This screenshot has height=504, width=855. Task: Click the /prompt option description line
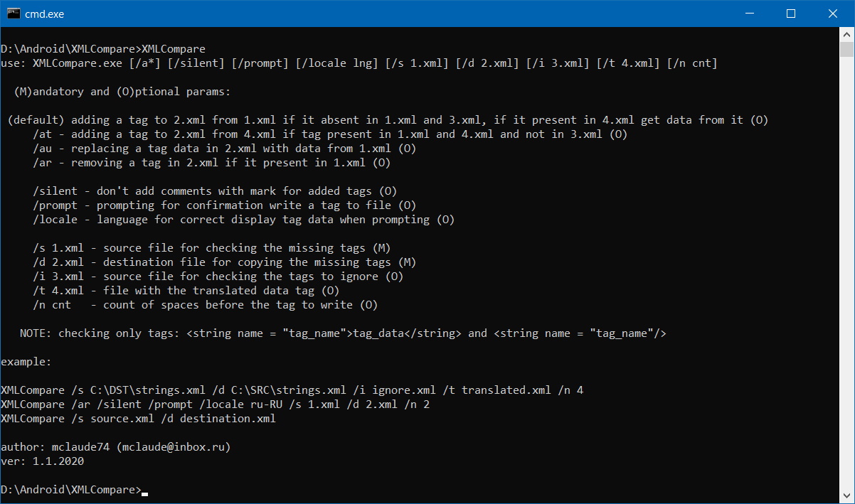225,205
